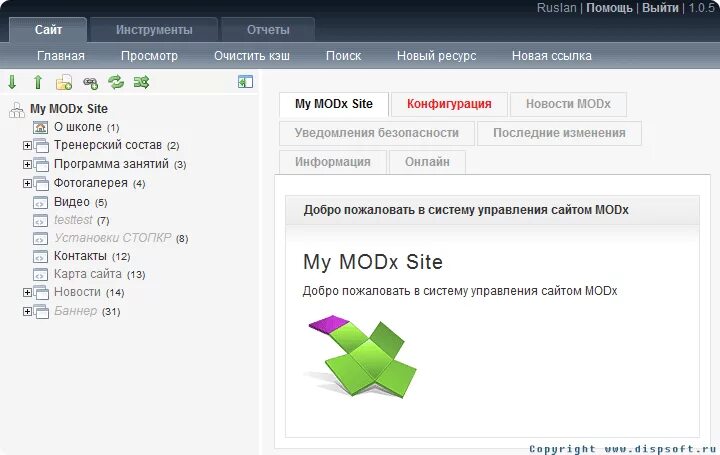Select О школе (1) in the tree
This screenshot has height=455, width=720.
pyautogui.click(x=87, y=127)
